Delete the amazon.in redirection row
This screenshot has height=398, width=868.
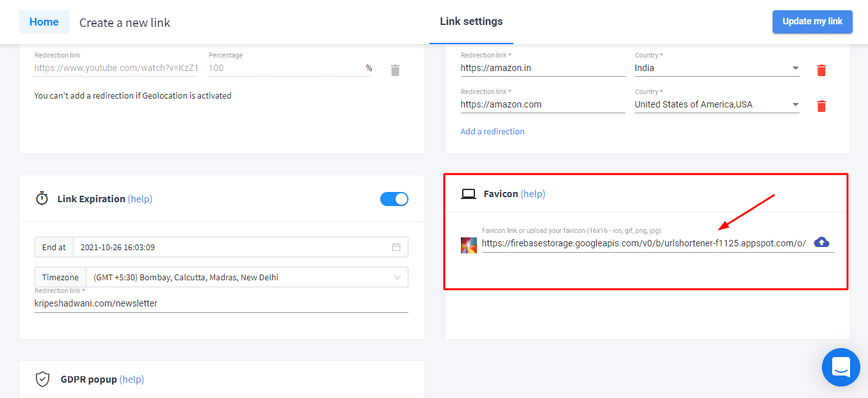tap(821, 70)
